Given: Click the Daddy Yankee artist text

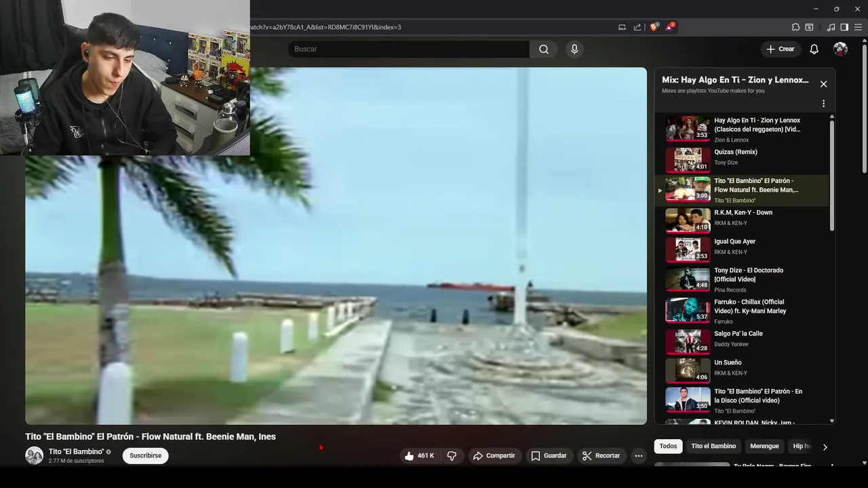Looking at the screenshot, I should (731, 344).
